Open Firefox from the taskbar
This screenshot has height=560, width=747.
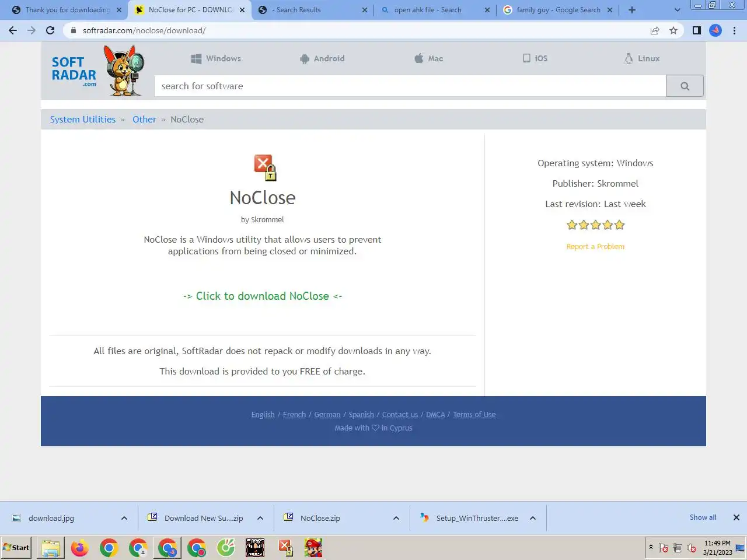[80, 548]
